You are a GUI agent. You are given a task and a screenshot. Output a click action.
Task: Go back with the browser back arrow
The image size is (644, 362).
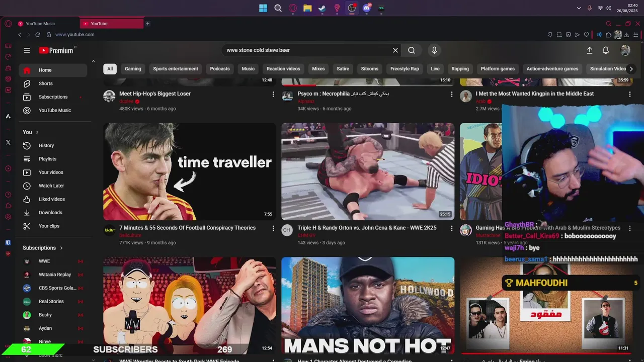[20, 35]
